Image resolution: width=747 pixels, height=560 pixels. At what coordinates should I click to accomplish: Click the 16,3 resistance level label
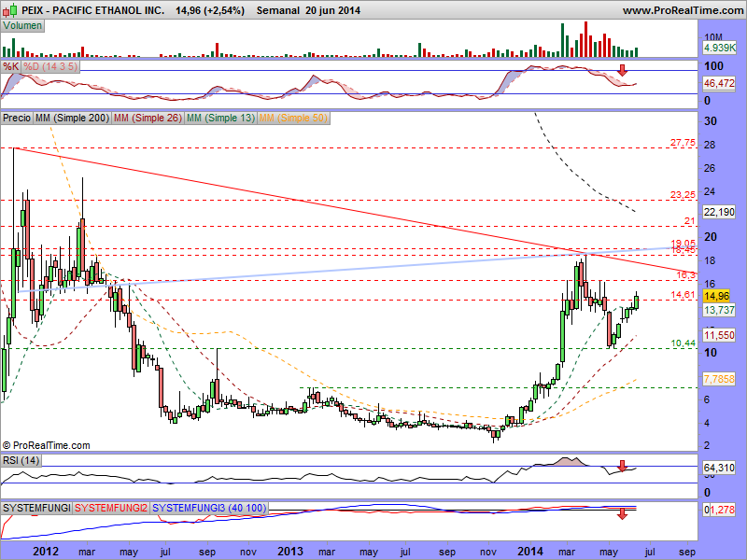click(x=686, y=274)
